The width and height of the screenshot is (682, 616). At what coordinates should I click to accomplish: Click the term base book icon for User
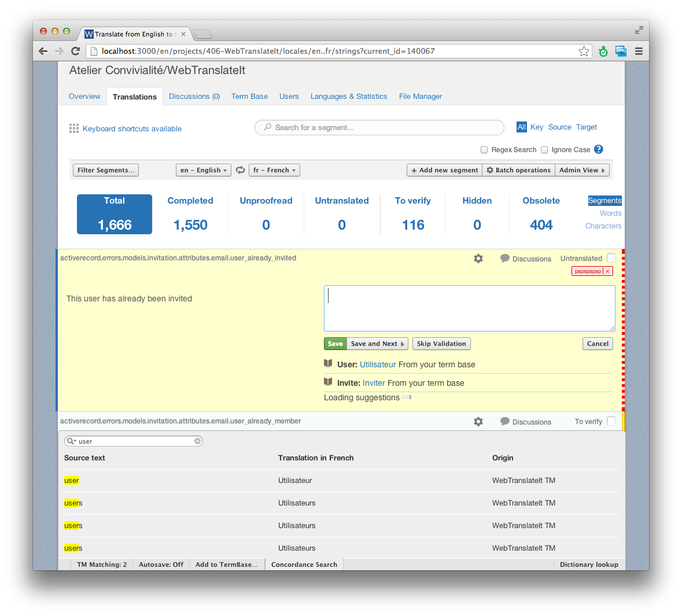pyautogui.click(x=328, y=364)
